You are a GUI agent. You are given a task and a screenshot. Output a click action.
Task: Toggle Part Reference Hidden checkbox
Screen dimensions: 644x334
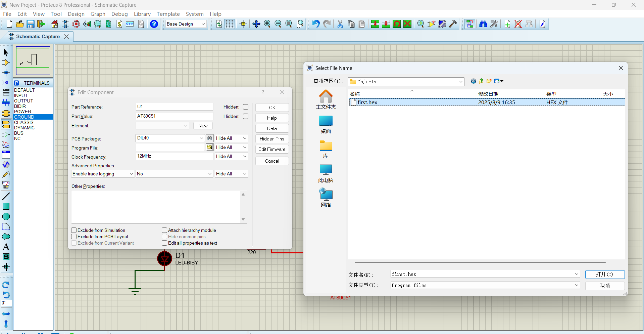[246, 107]
